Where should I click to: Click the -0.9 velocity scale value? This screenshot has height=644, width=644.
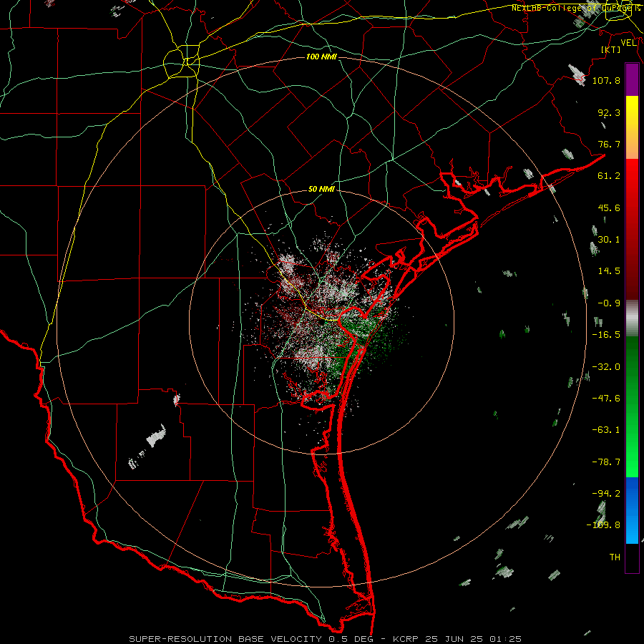point(609,303)
